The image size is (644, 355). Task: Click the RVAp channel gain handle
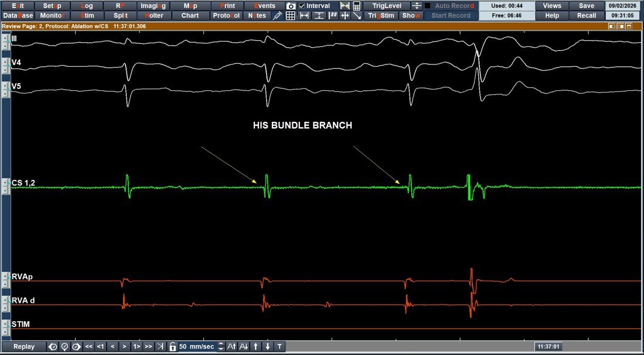[x=5, y=281]
